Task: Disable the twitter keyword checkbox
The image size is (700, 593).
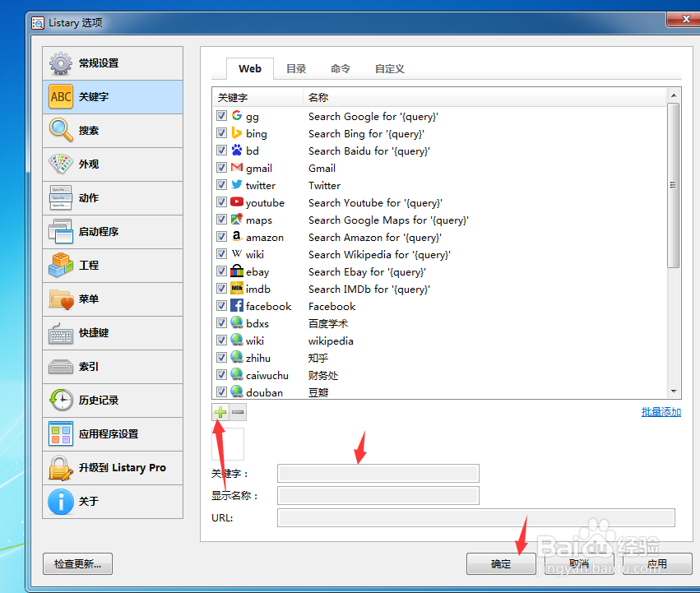Action: pyautogui.click(x=221, y=185)
